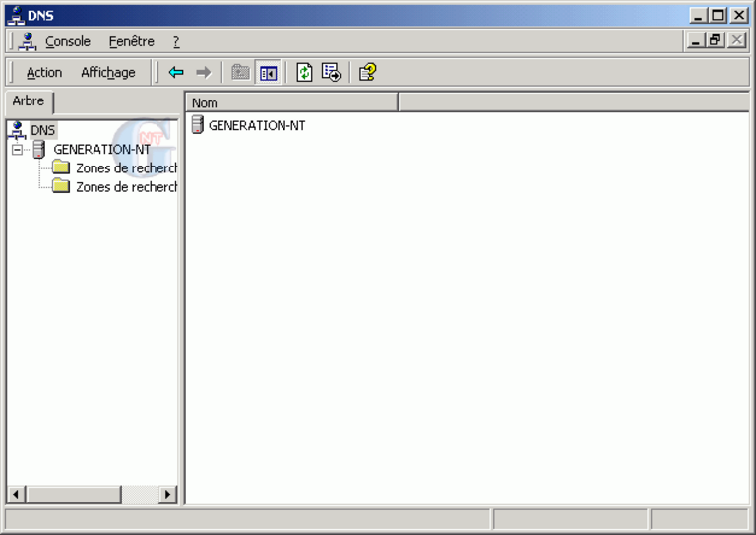The height and width of the screenshot is (535, 756).
Task: Click the tree horizontal scrollbar thumb
Action: tap(74, 494)
